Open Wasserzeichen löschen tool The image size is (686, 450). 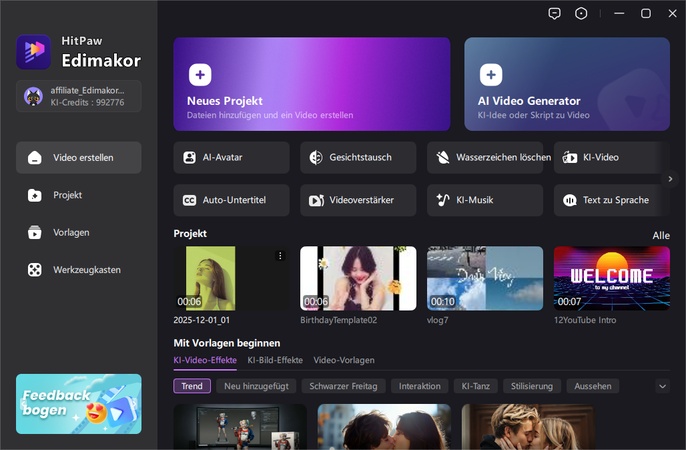pyautogui.click(x=485, y=157)
